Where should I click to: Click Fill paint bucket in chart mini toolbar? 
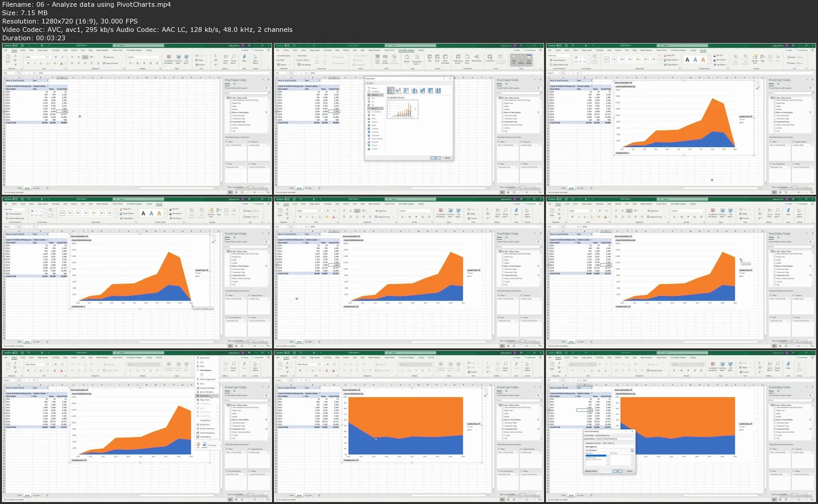[198, 445]
